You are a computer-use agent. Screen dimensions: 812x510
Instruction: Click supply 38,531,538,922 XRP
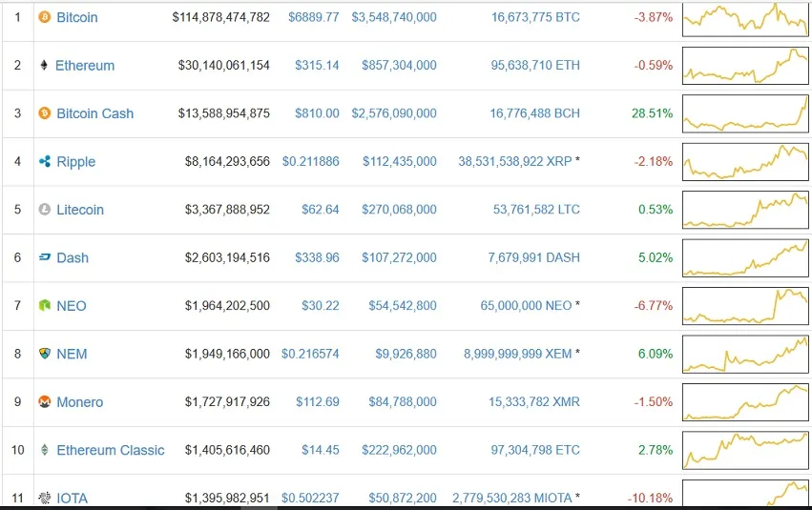(x=514, y=161)
